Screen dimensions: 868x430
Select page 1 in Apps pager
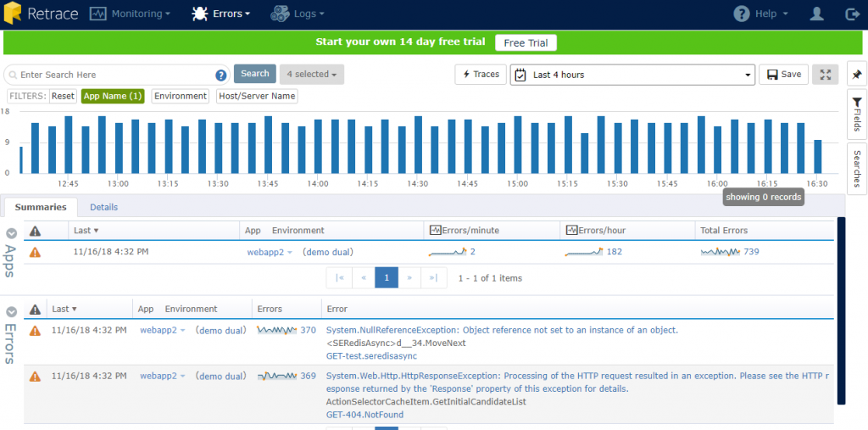pyautogui.click(x=387, y=277)
